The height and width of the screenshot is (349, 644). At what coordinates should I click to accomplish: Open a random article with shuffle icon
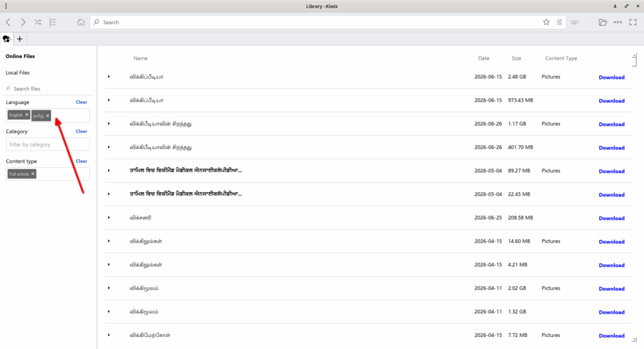coord(38,22)
